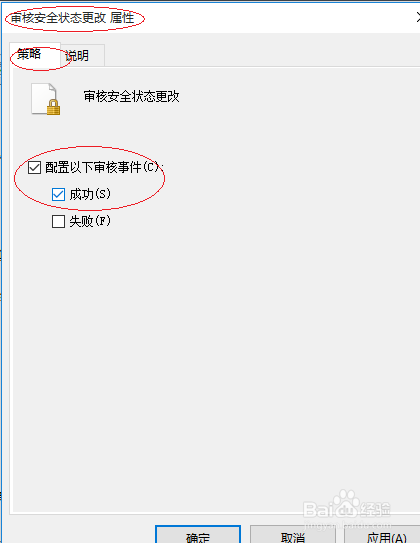This screenshot has height=543, width=420.
Task: Click the 成功(S) label text
Action: click(90, 194)
